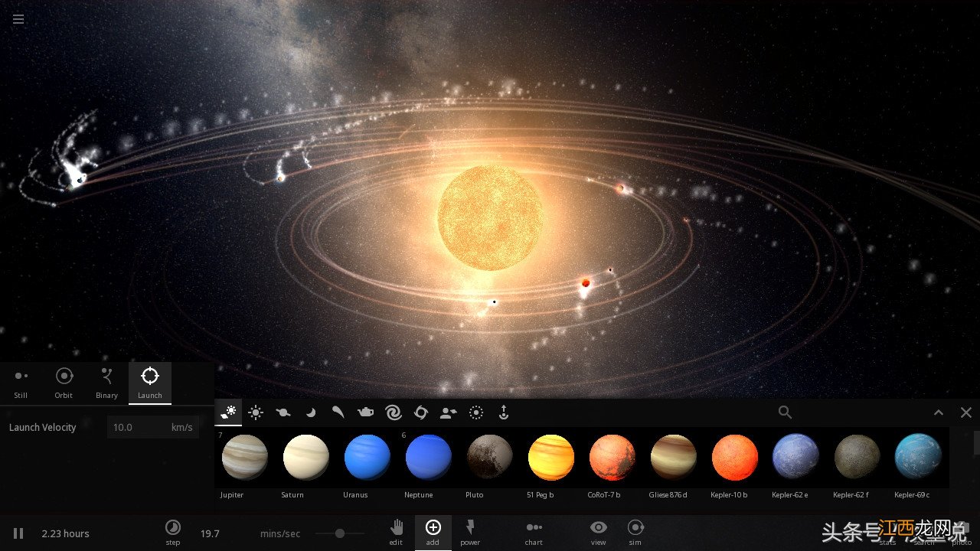Select the Binary placement mode
980x551 pixels.
click(106, 382)
